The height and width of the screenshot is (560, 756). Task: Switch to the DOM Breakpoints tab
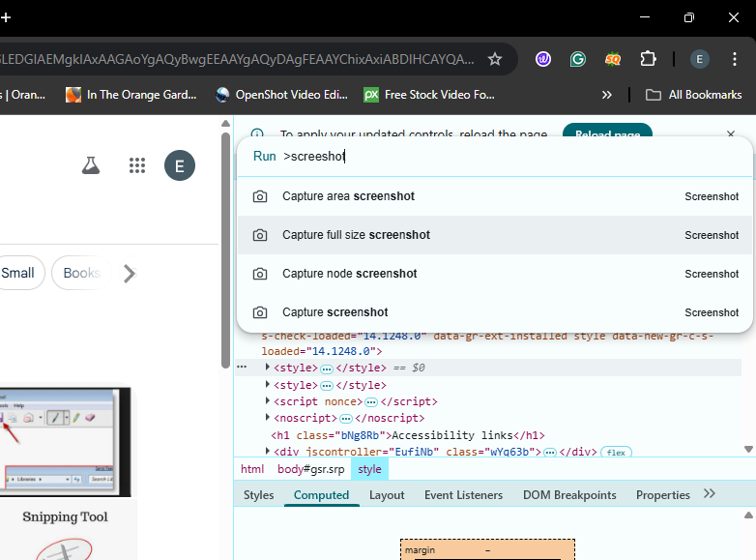click(569, 495)
